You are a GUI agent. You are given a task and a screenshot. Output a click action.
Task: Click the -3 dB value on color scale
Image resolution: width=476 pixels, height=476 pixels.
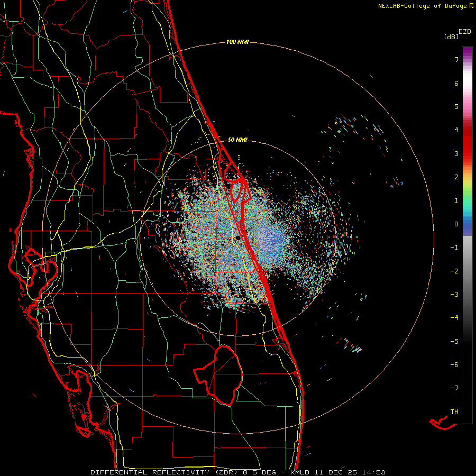pos(454,294)
